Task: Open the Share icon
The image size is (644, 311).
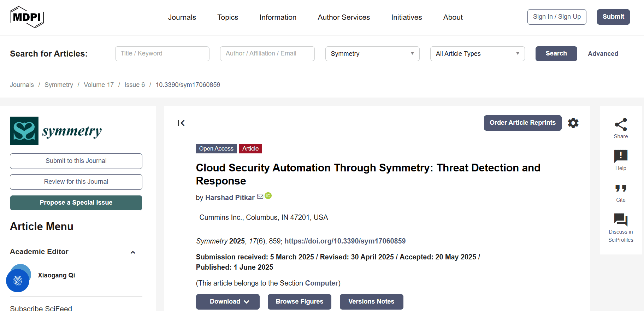Action: coord(621,125)
